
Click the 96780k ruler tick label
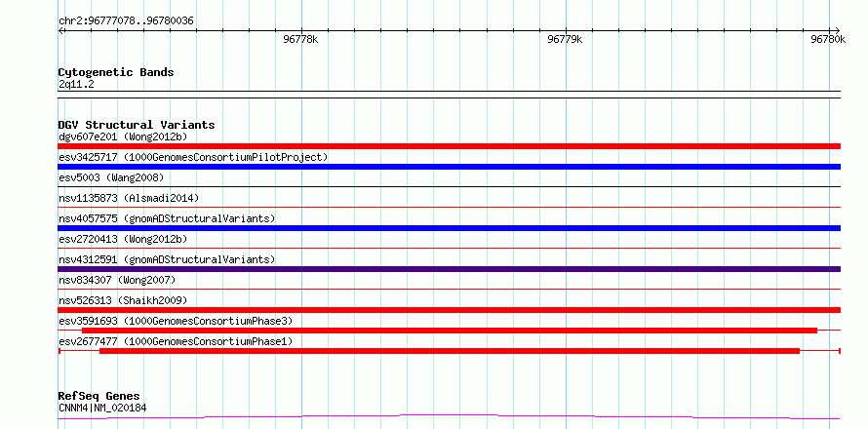coord(828,39)
